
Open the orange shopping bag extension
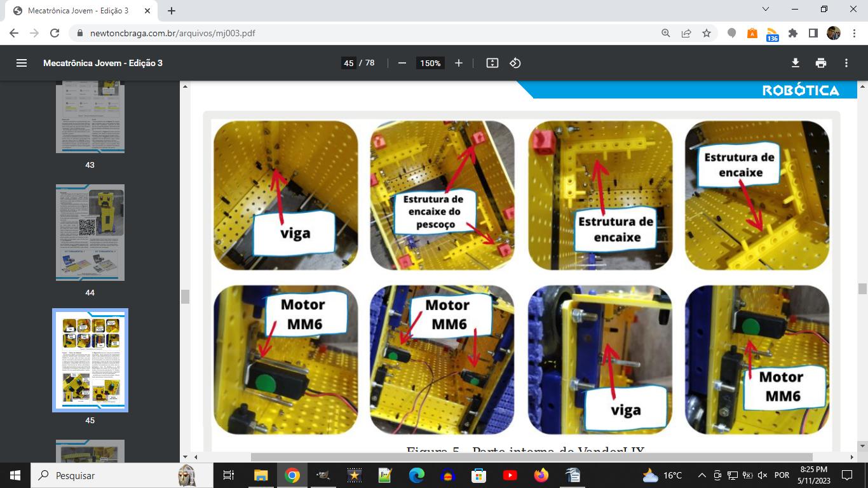tap(752, 33)
